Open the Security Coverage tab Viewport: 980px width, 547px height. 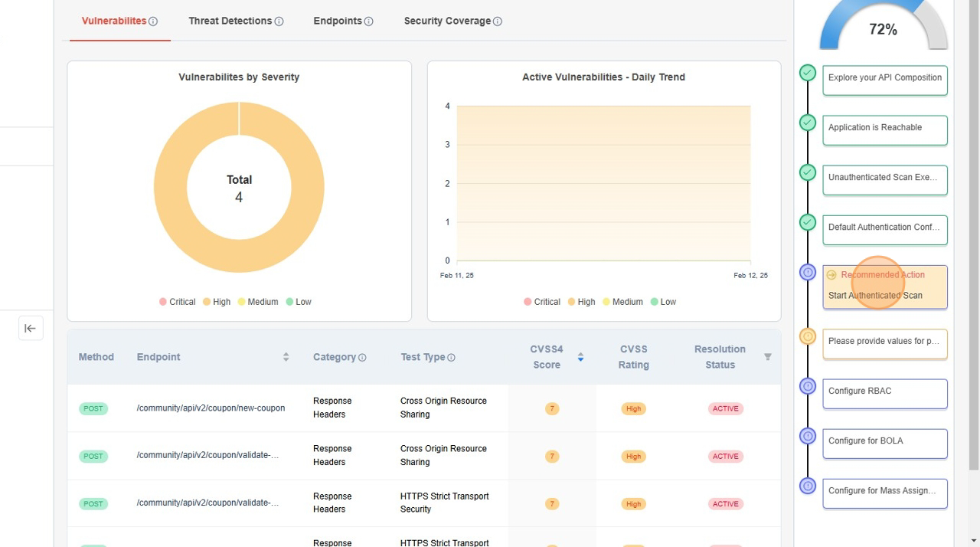[x=447, y=21]
